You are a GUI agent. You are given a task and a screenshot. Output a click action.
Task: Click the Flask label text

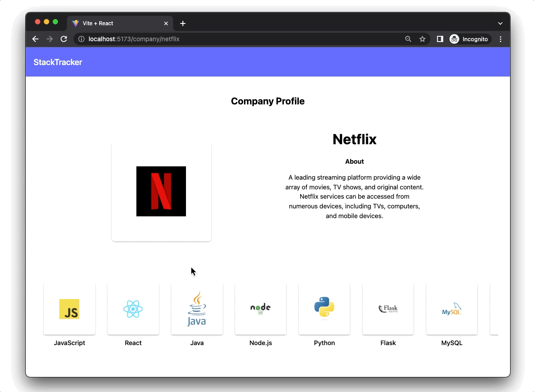coord(388,343)
